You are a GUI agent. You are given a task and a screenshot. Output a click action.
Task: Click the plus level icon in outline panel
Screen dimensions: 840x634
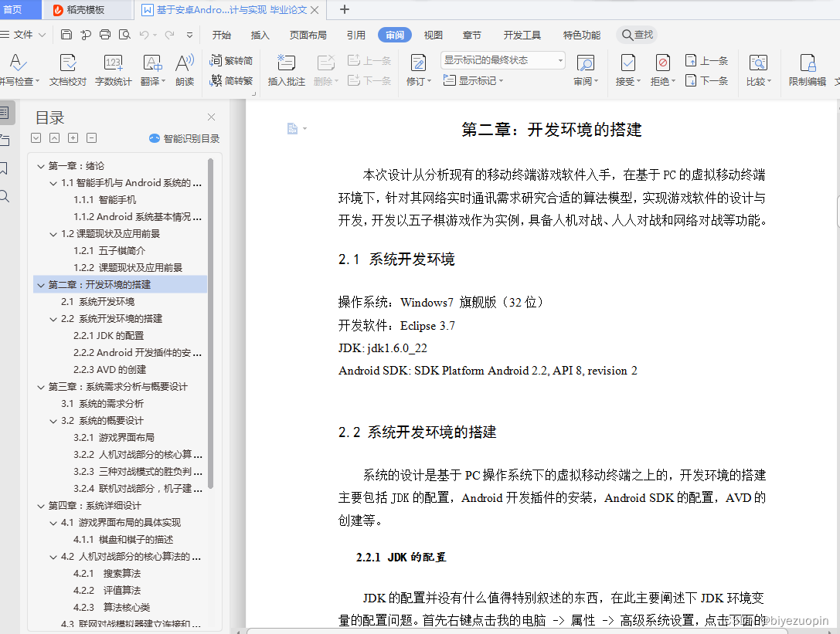point(73,138)
